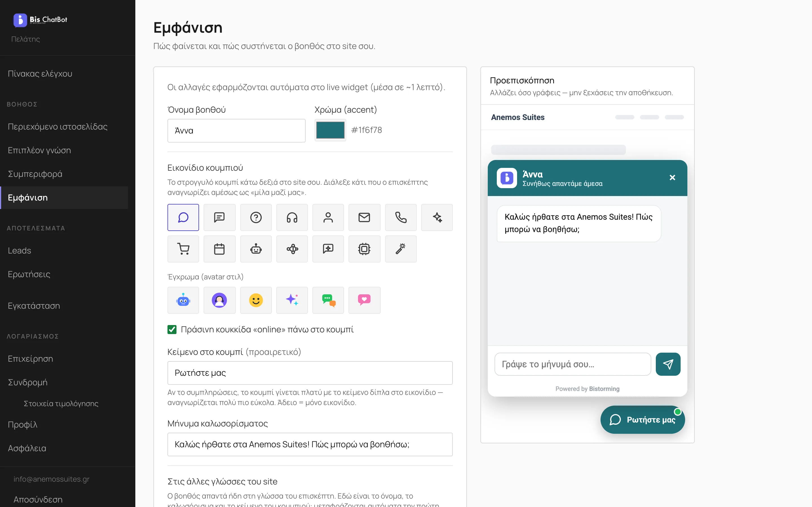Select the headphones button icon
The height and width of the screenshot is (507, 812).
[292, 217]
